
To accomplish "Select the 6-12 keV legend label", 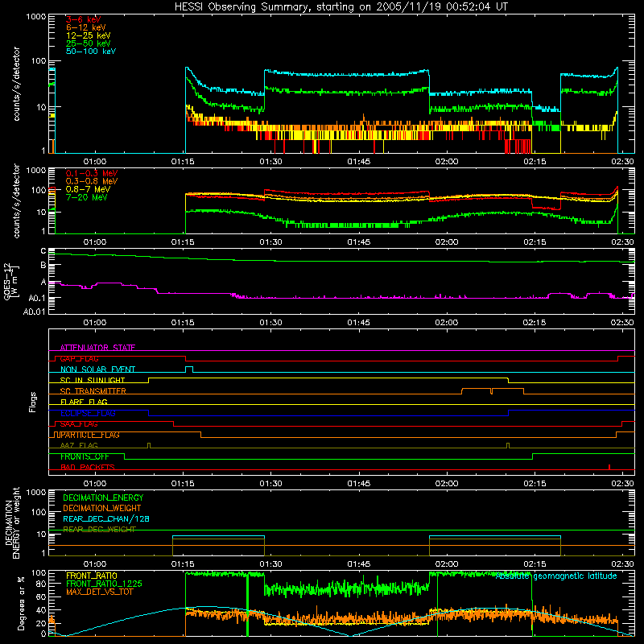I will tap(86, 27).
